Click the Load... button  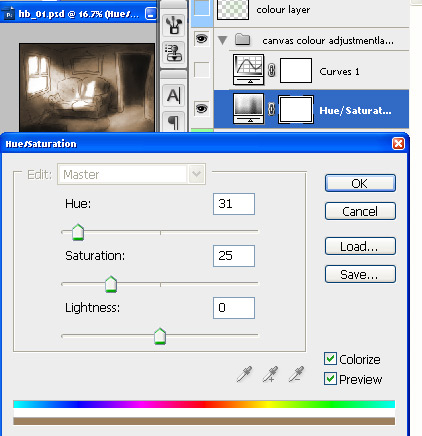pyautogui.click(x=360, y=246)
